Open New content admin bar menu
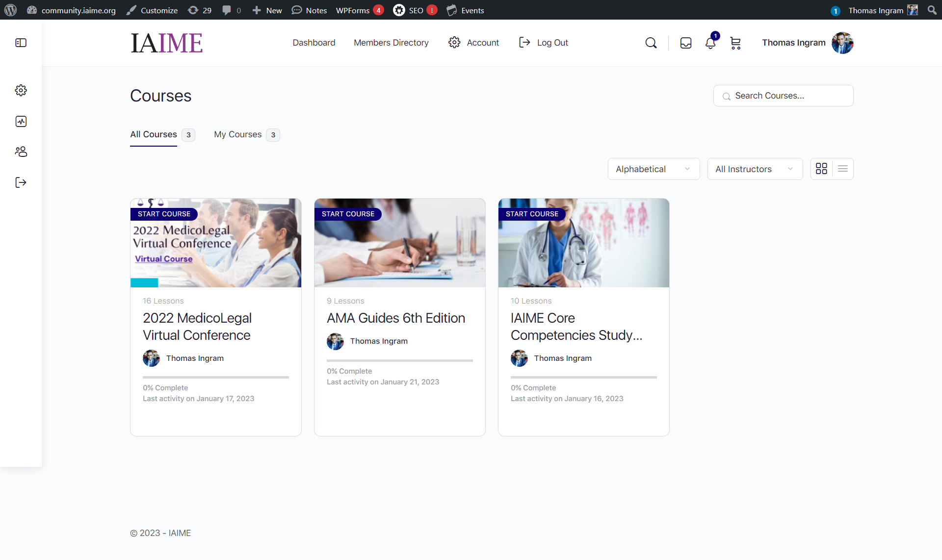 [x=267, y=10]
